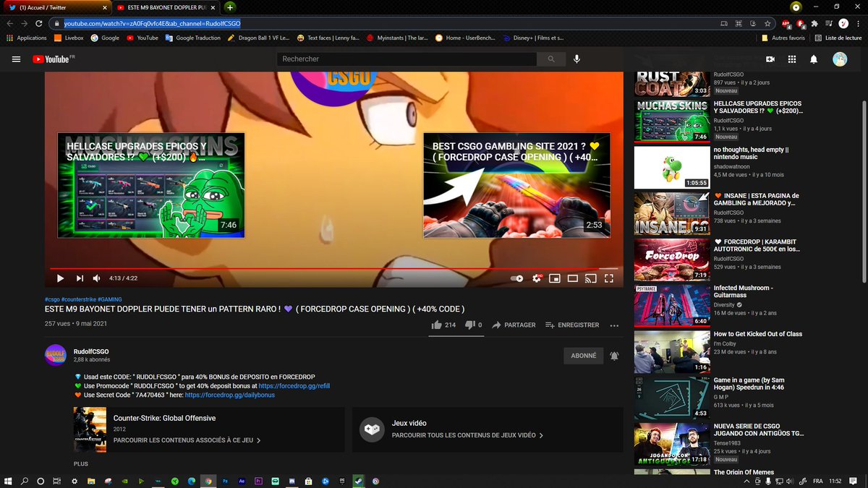
Task: Open Adblock Plus extension
Action: tap(786, 23)
